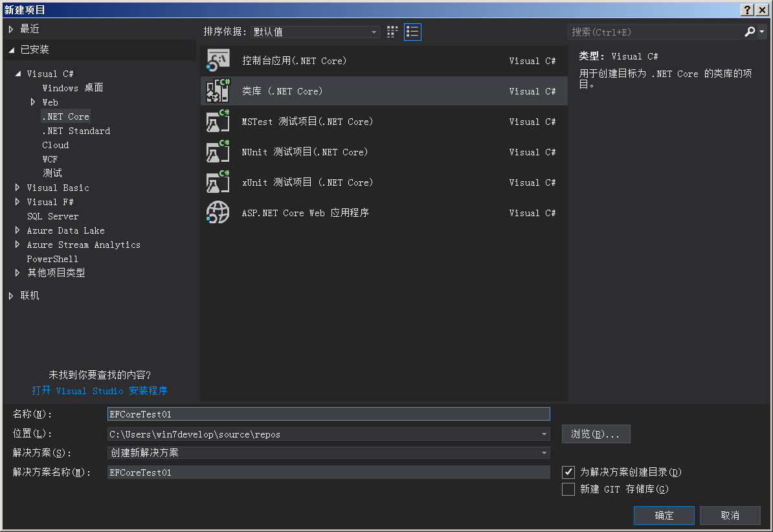Click the search magnifier icon

tap(749, 31)
